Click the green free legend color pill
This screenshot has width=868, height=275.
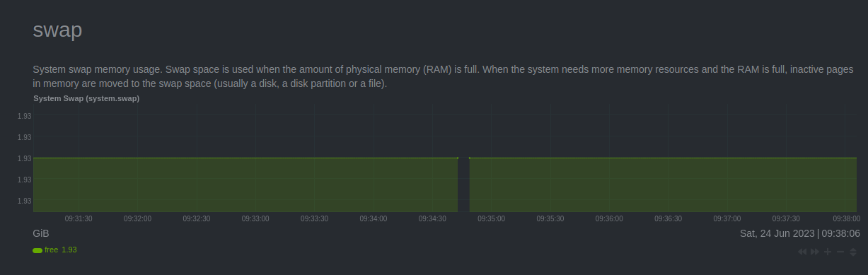click(37, 250)
